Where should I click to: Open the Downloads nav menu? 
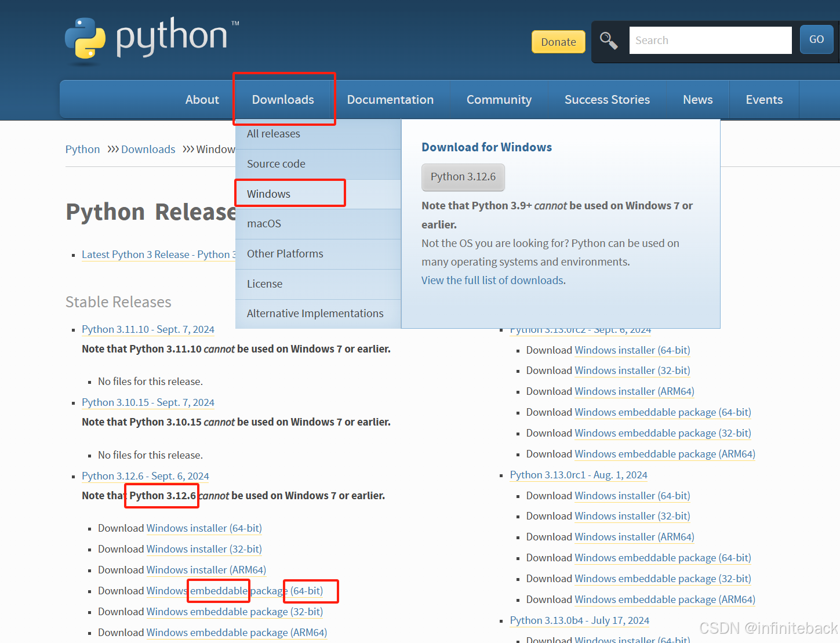tap(283, 100)
